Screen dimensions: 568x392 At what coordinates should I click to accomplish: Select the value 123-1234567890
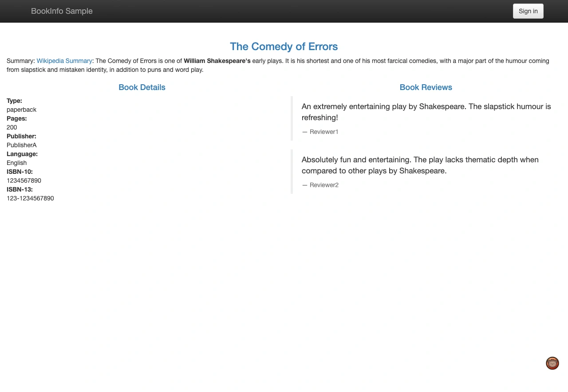tap(30, 198)
